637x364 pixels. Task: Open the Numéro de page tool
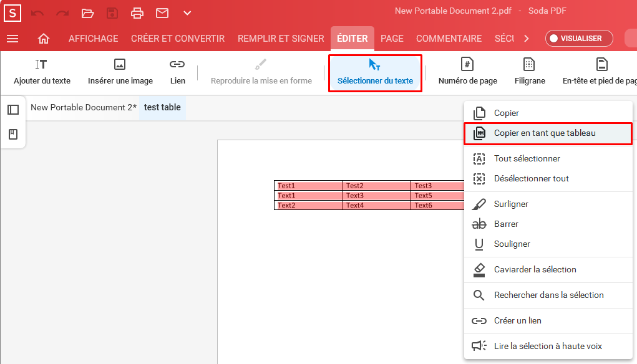coord(467,70)
